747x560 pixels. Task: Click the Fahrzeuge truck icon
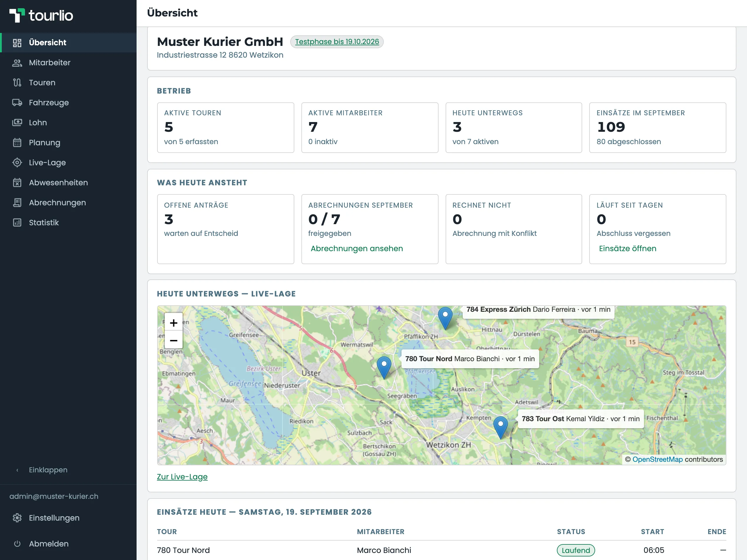[17, 103]
